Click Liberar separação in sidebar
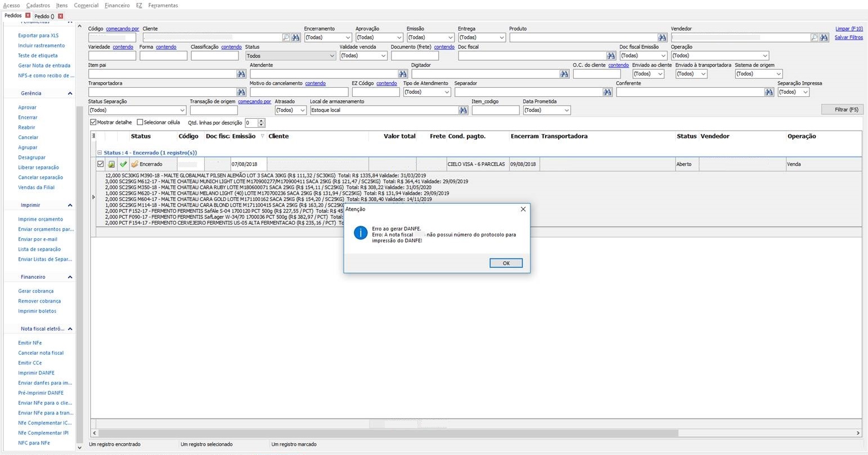The height and width of the screenshot is (455, 868). pos(38,167)
